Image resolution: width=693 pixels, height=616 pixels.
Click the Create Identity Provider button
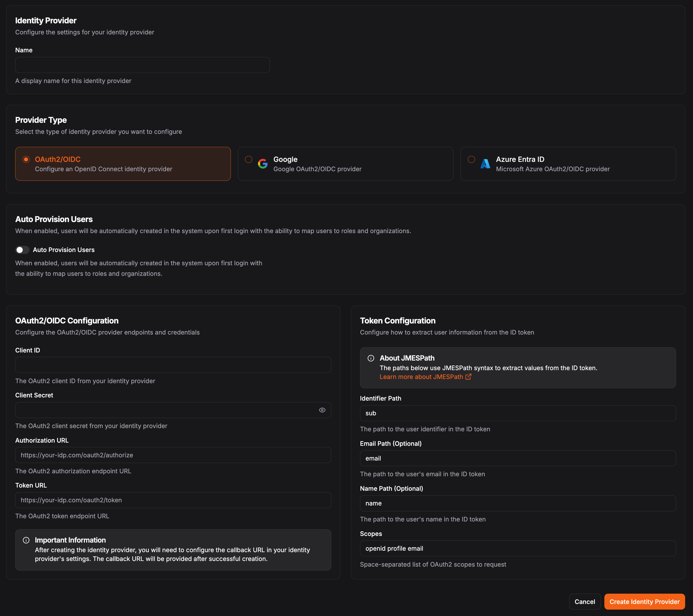coord(644,602)
